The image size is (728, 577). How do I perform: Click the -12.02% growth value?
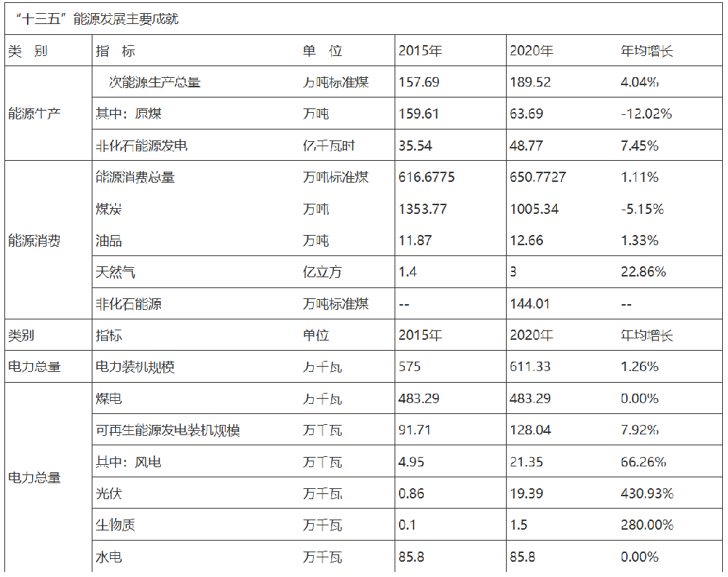point(646,114)
